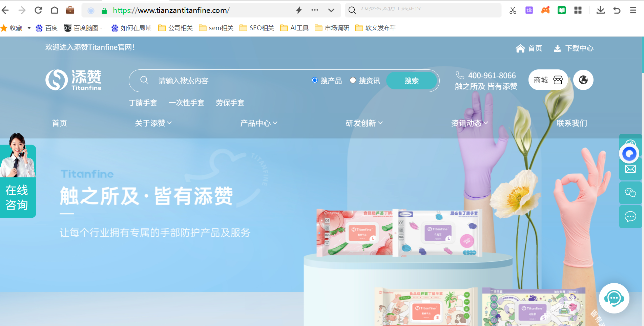644x326 pixels.
Task: Open the 下载中心 download center link
Action: (574, 48)
